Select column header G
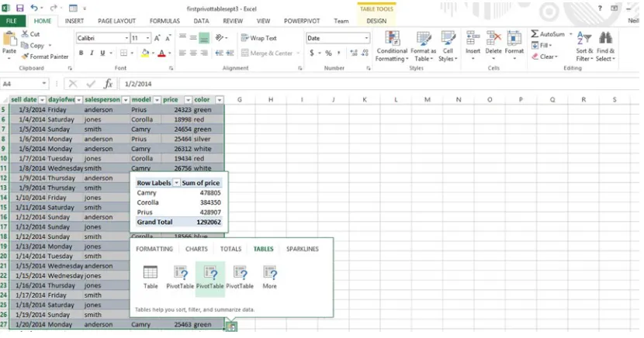Viewport: 644px width, 338px height. [x=240, y=100]
